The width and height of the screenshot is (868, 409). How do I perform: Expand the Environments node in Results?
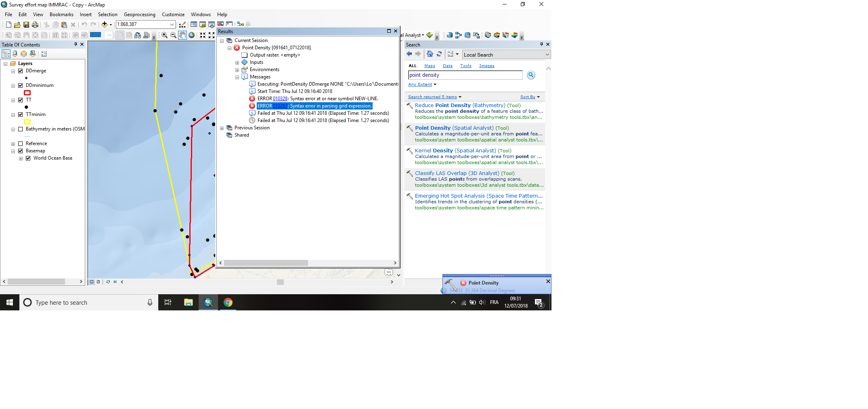click(237, 70)
